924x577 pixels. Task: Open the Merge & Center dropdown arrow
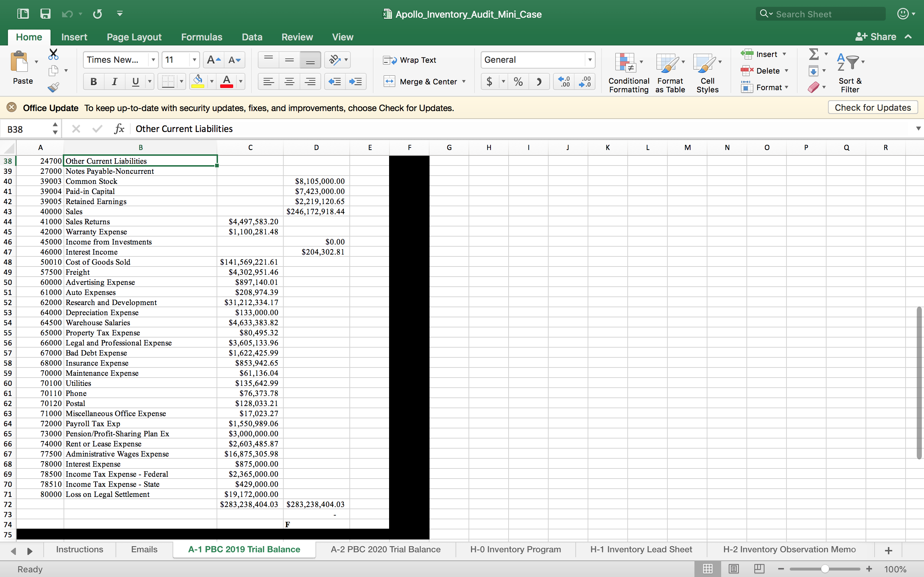click(464, 82)
